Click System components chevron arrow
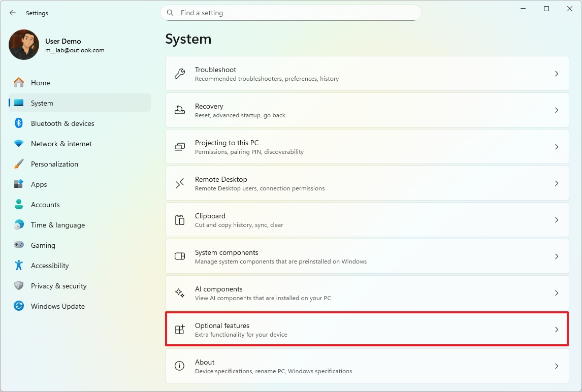Viewport: 582px width, 392px height. 556,256
